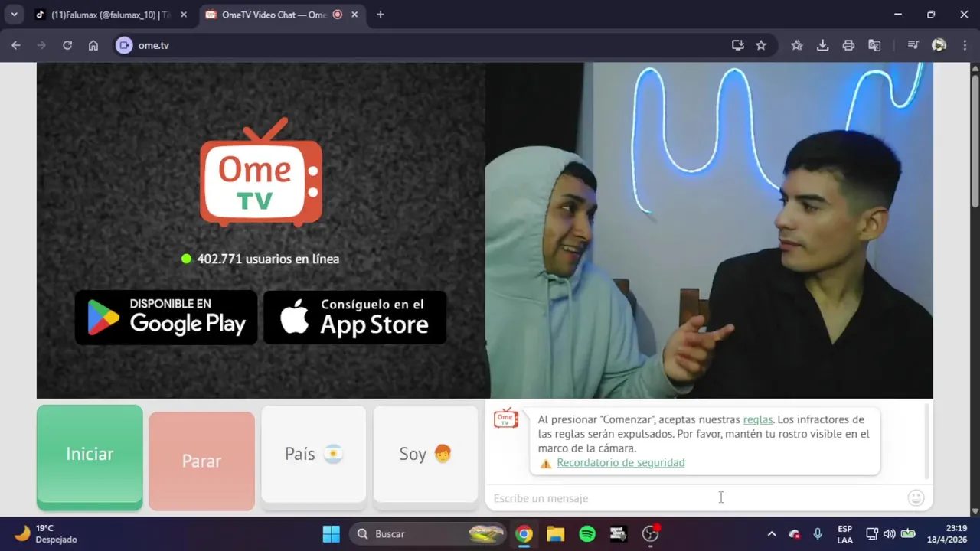Click the microphone tray icon
The width and height of the screenshot is (980, 551).
(818, 534)
